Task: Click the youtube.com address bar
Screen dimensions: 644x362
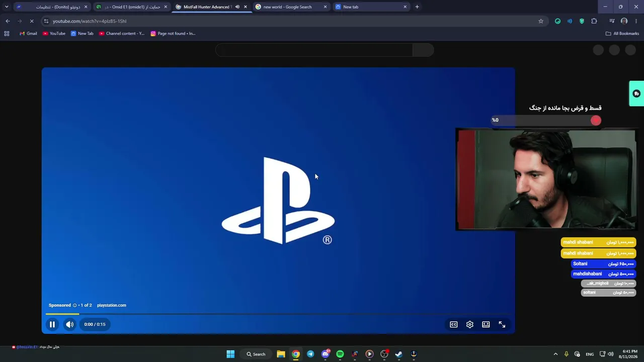Action: coord(292,21)
